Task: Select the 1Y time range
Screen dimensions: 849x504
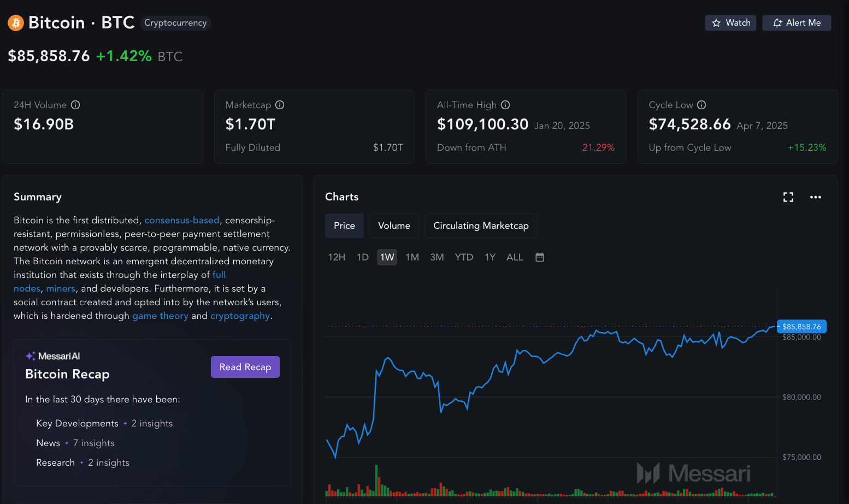Action: click(490, 257)
